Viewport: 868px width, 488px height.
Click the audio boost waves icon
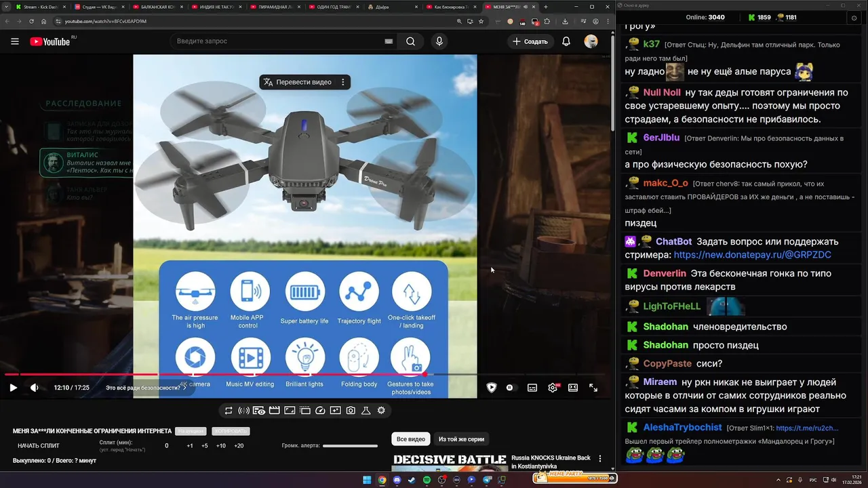point(243,410)
